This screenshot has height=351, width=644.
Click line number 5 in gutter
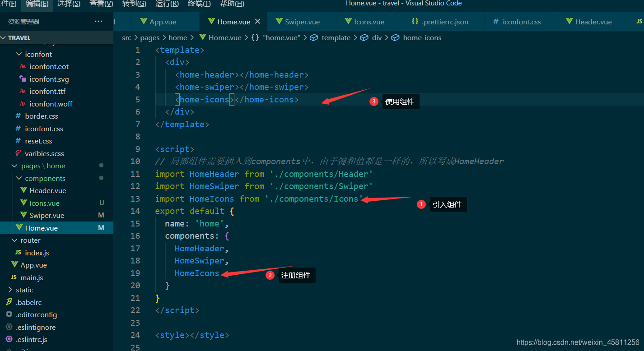point(138,100)
